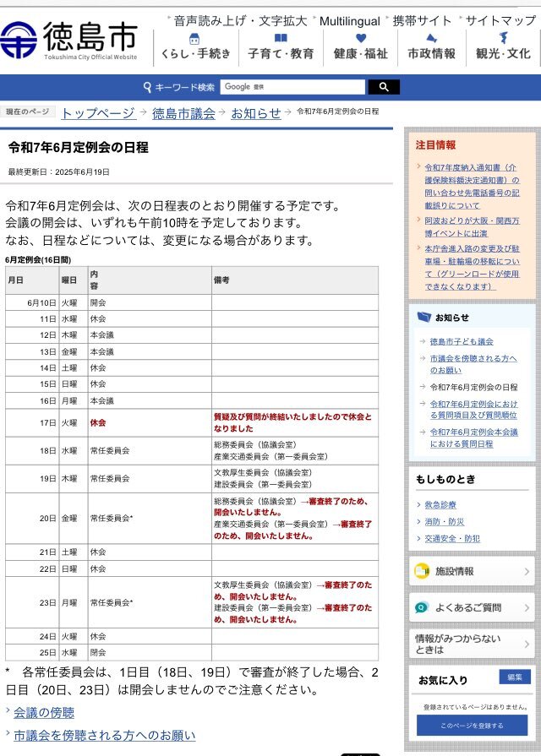Open サイトマップ link
Image resolution: width=541 pixels, height=756 pixels.
click(500, 21)
